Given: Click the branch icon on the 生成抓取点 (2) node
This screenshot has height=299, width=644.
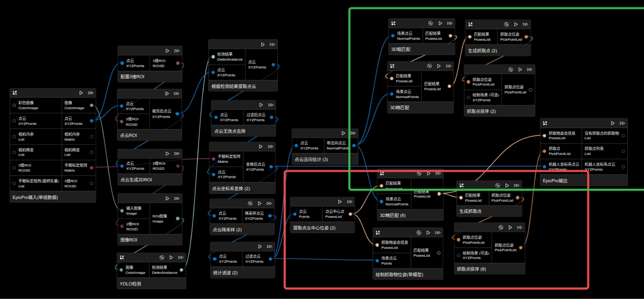Looking at the screenshot, I should [470, 24].
